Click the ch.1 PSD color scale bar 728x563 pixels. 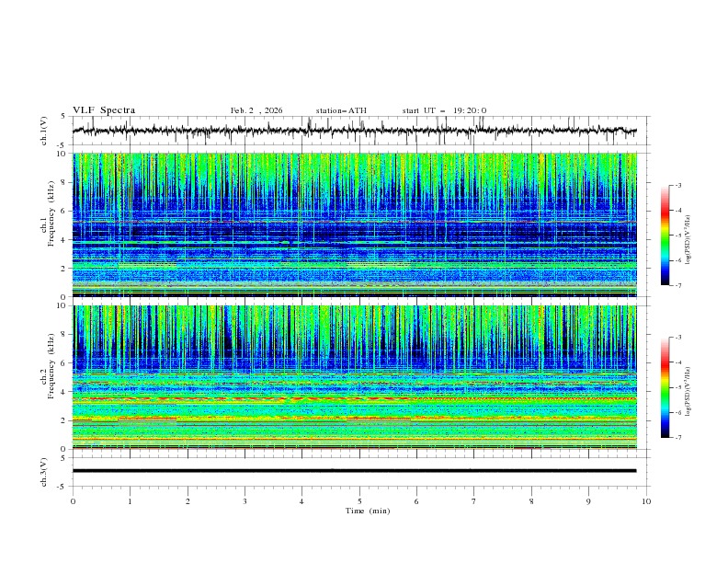[x=665, y=236]
